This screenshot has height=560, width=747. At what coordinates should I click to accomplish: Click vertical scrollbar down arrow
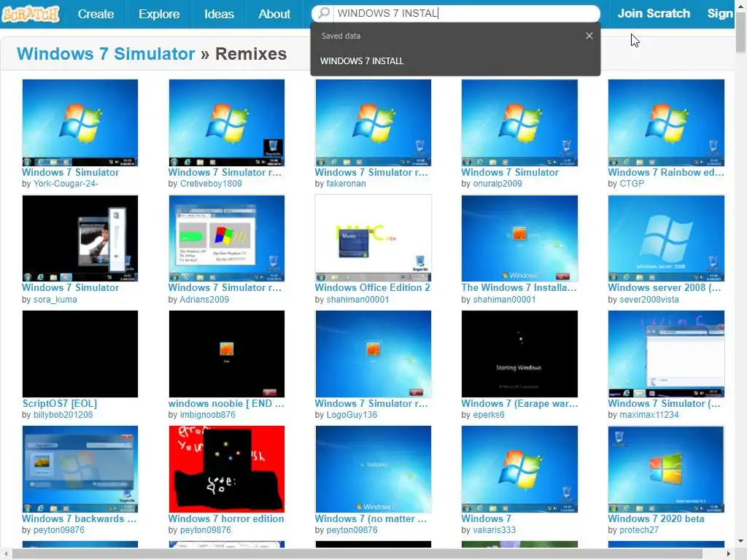(x=741, y=541)
